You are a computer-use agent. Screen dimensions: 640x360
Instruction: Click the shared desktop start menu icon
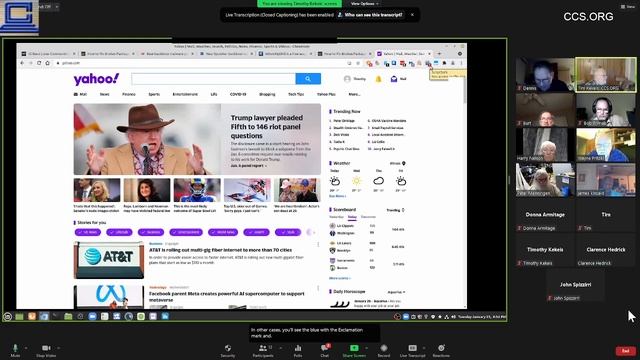pyautogui.click(x=7, y=316)
